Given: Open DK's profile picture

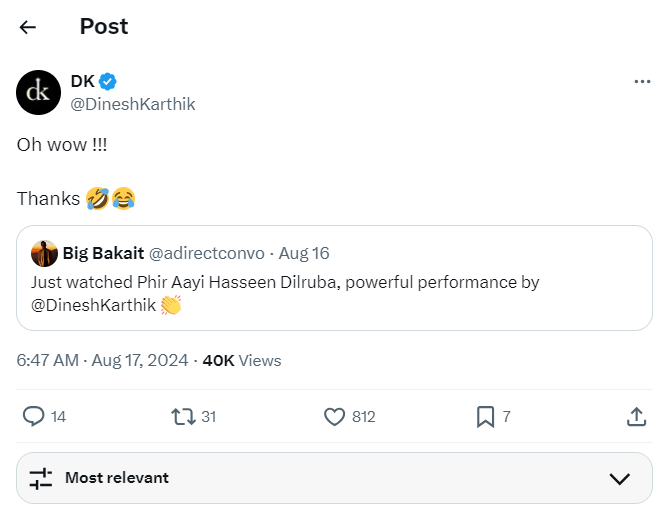Looking at the screenshot, I should tap(38, 93).
